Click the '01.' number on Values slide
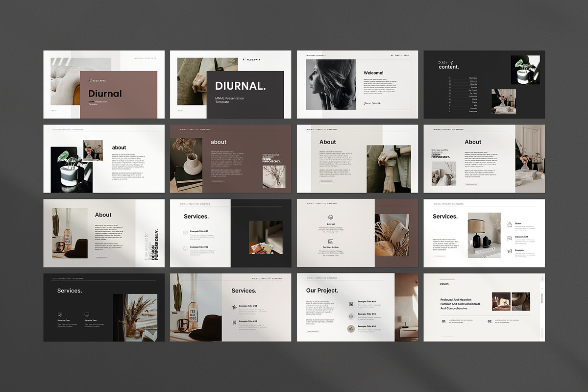Image resolution: width=588 pixels, height=392 pixels. [444, 321]
